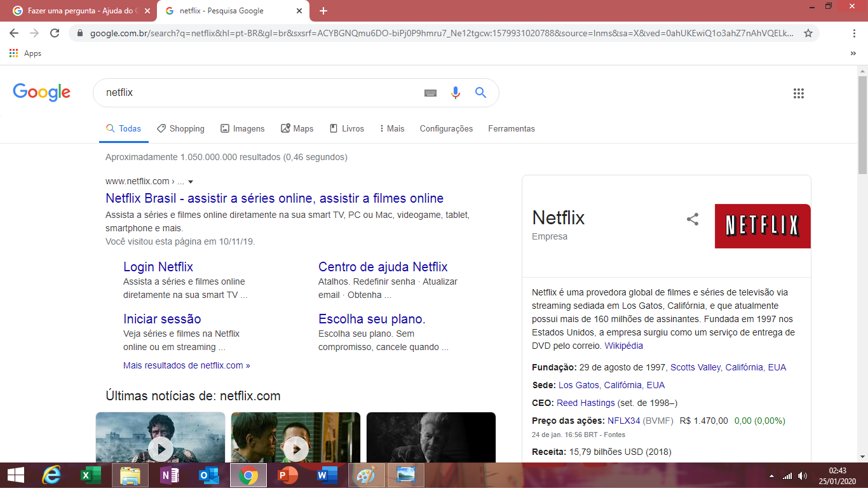The image size is (868, 493).
Task: Show hidden bookmarks with the double chevron
Action: [x=853, y=53]
